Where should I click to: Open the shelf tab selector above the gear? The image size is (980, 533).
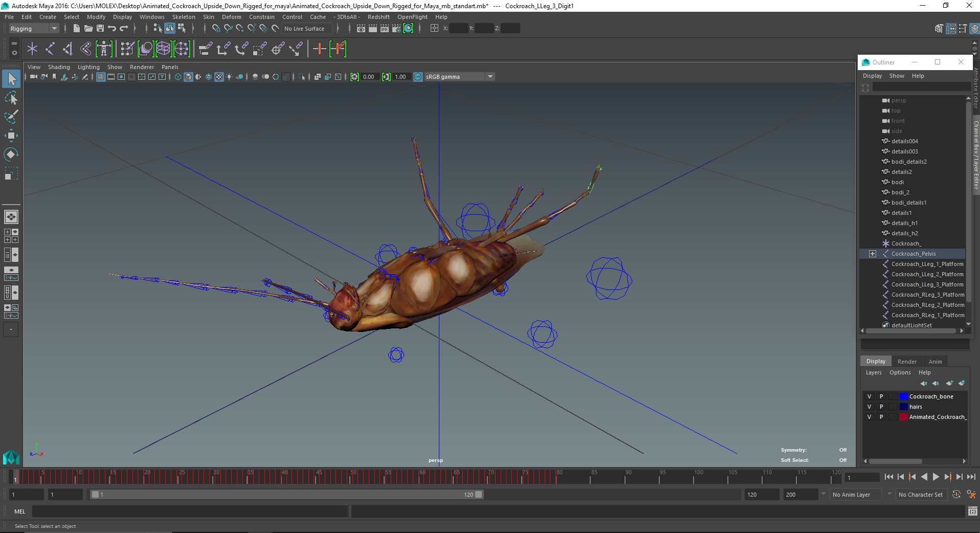(x=14, y=43)
